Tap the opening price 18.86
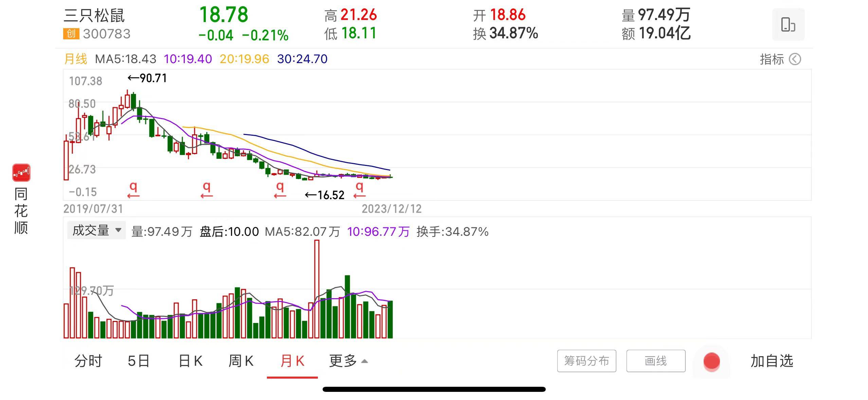The width and height of the screenshot is (868, 400). pyautogui.click(x=508, y=15)
